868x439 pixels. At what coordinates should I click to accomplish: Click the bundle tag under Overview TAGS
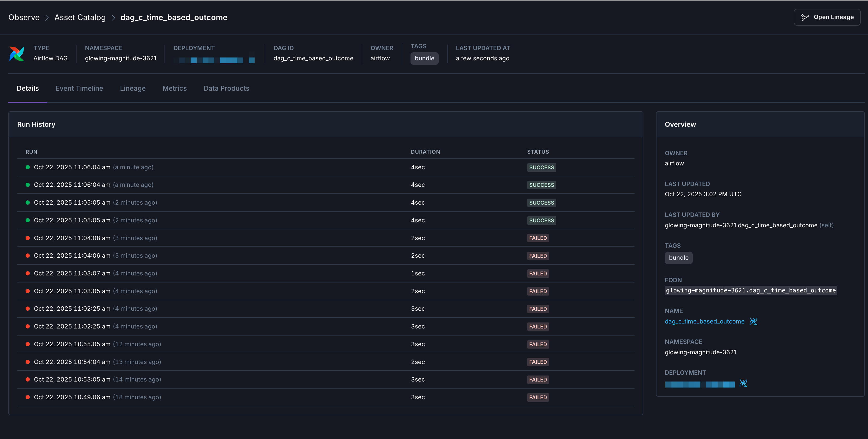pos(678,258)
